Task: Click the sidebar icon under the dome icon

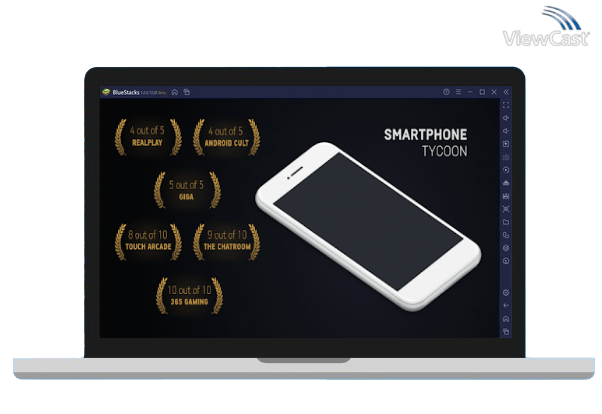Action: click(506, 196)
